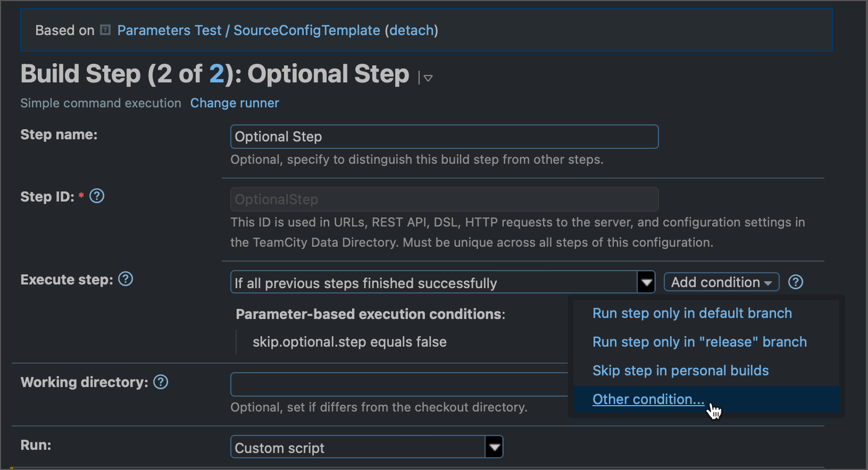Detach from the SourceConfigTemplate
This screenshot has width=868, height=470.
[x=411, y=30]
